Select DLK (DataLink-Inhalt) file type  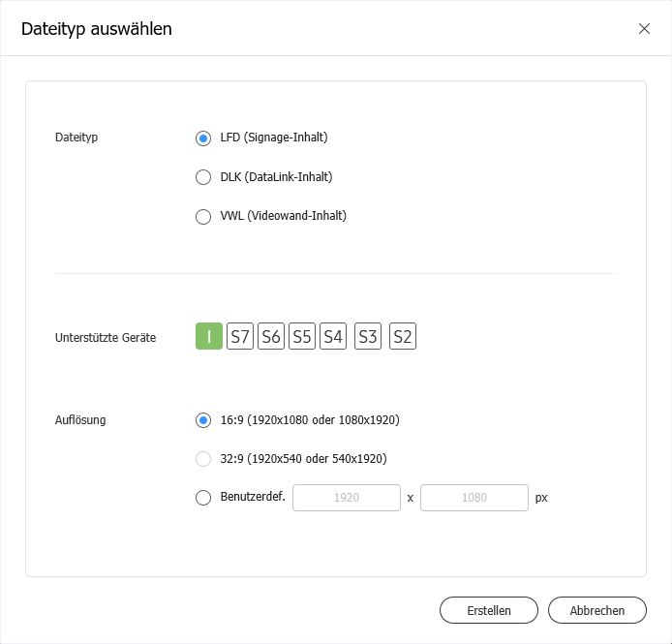[203, 177]
